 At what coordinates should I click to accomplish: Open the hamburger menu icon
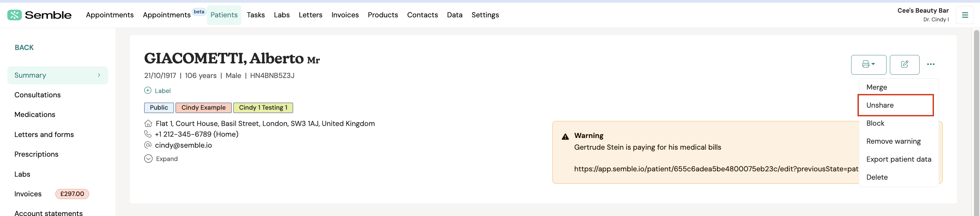click(x=965, y=15)
